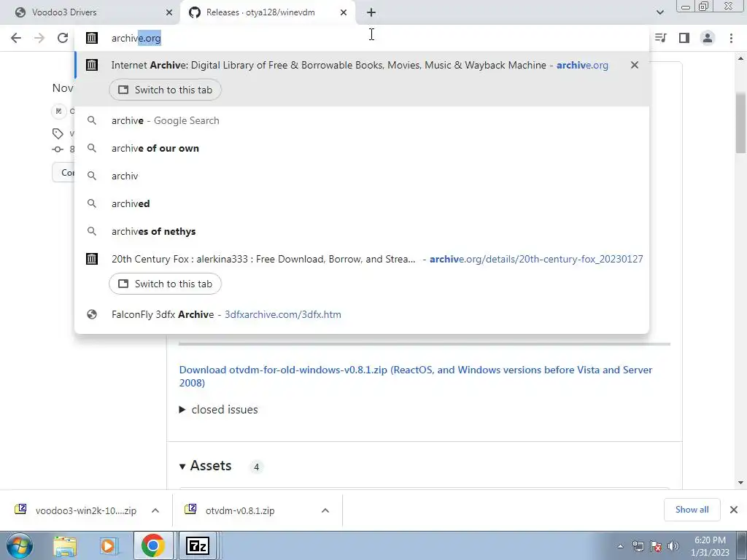
Task: Go back using the browser back arrow
Action: [16, 38]
